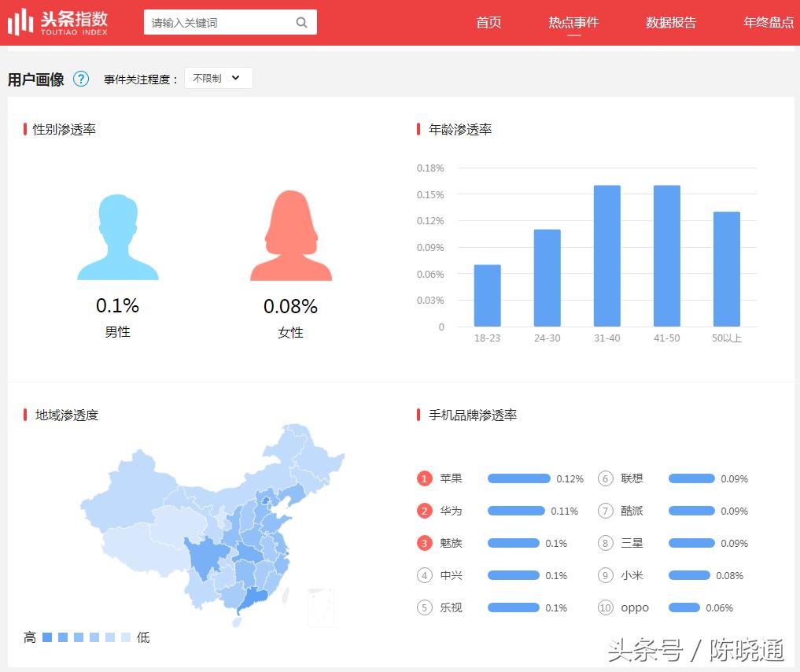
Task: Click the rank 10 badge beside oppo
Action: click(606, 607)
